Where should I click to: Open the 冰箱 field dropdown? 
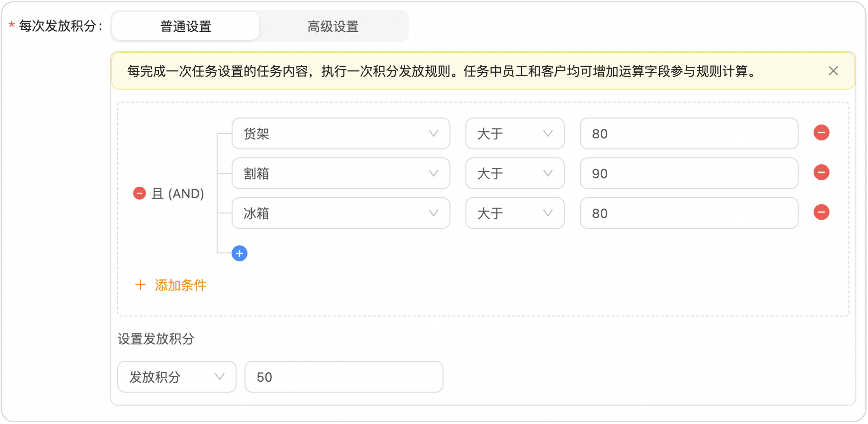click(x=341, y=213)
